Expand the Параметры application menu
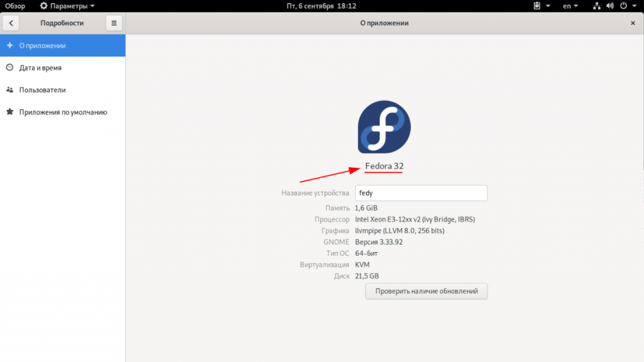Screen dimensions: 644x362 67,6
